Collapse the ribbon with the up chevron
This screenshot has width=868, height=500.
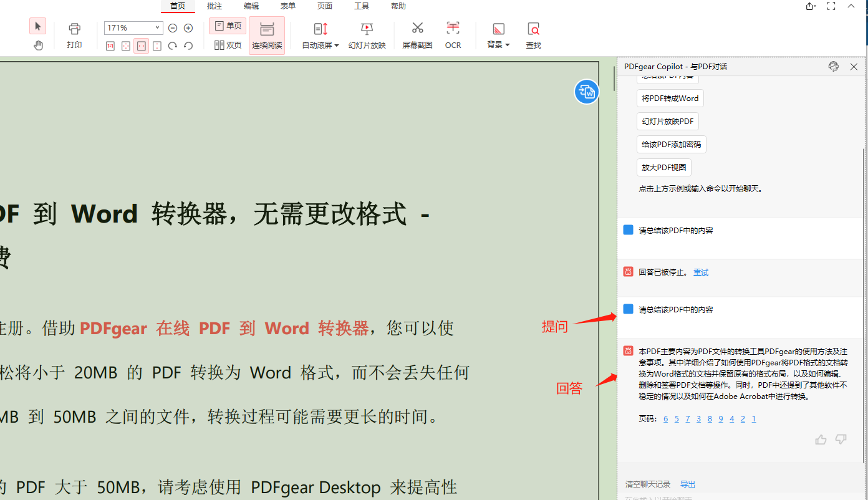click(851, 6)
